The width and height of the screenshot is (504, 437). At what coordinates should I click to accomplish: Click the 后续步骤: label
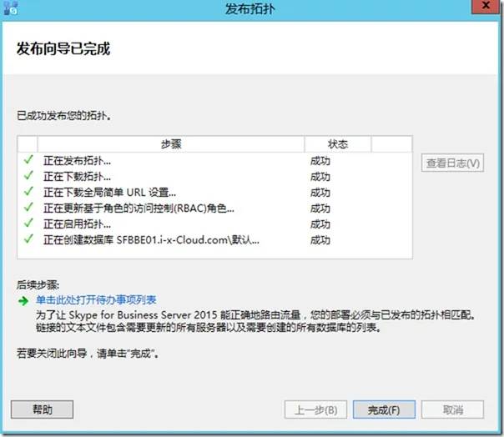point(38,284)
